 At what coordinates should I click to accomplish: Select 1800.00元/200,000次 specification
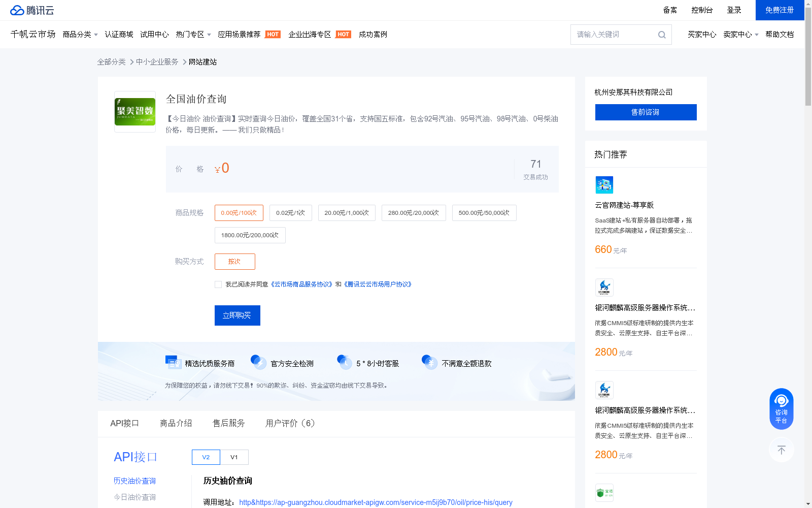tap(250, 235)
